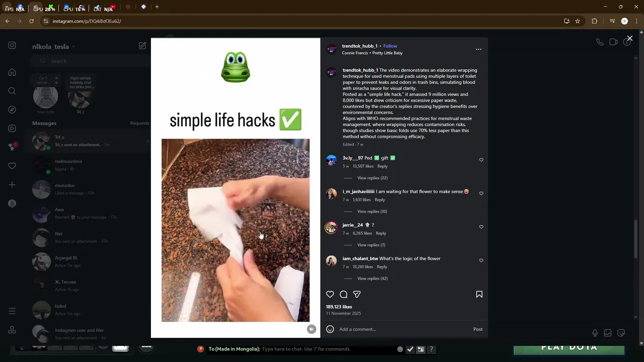This screenshot has width=644, height=362.
Task: Open audio link Connie Francis Pretty Little Baby
Action: (x=372, y=53)
